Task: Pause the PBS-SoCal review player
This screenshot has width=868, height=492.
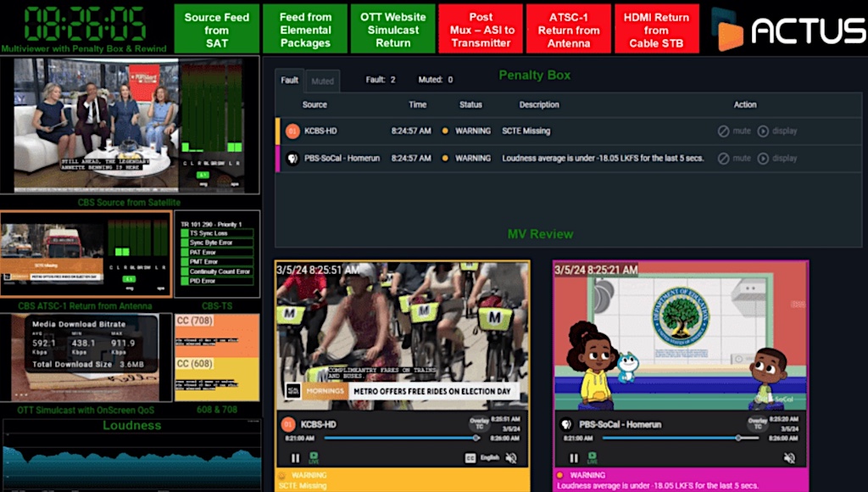Action: pyautogui.click(x=574, y=458)
